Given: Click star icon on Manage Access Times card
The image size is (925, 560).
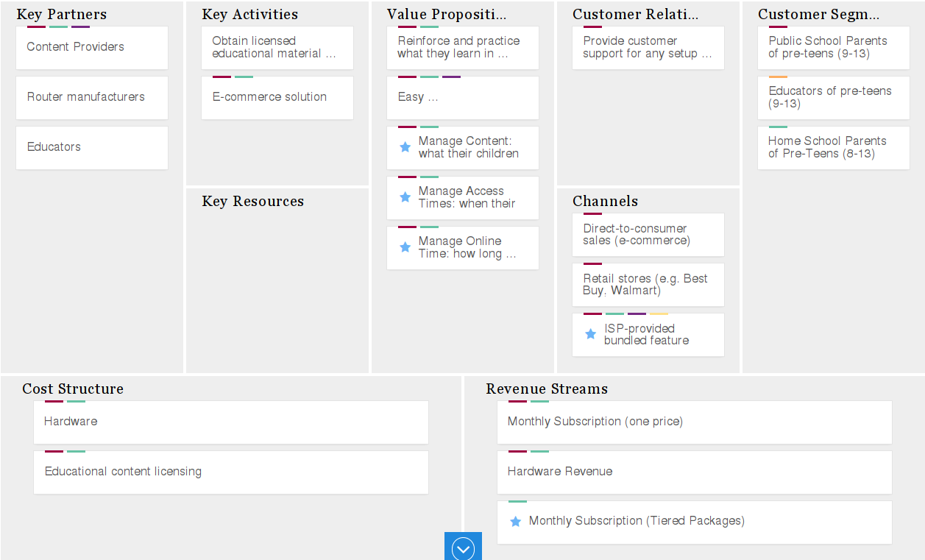Looking at the screenshot, I should 405,197.
